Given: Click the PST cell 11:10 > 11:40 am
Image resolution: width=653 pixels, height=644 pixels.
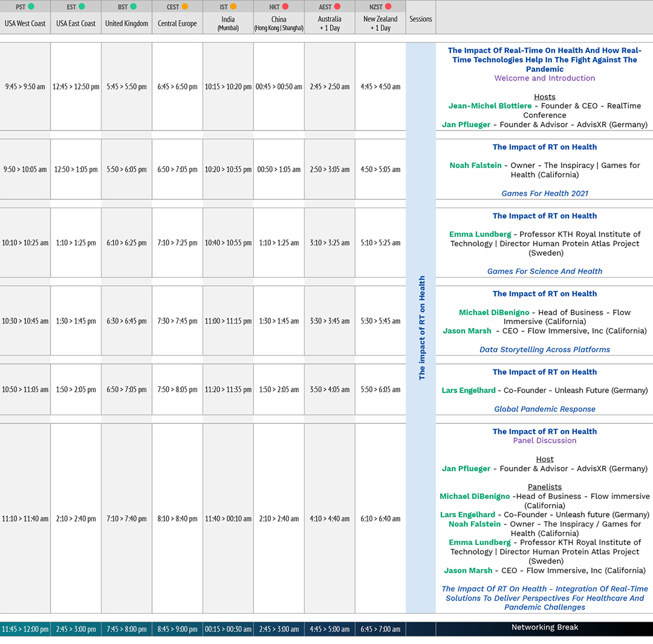Looking at the screenshot, I should pos(25,519).
